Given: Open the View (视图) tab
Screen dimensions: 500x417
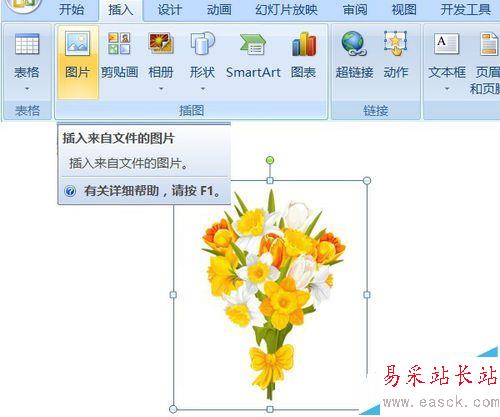Looking at the screenshot, I should [404, 9].
